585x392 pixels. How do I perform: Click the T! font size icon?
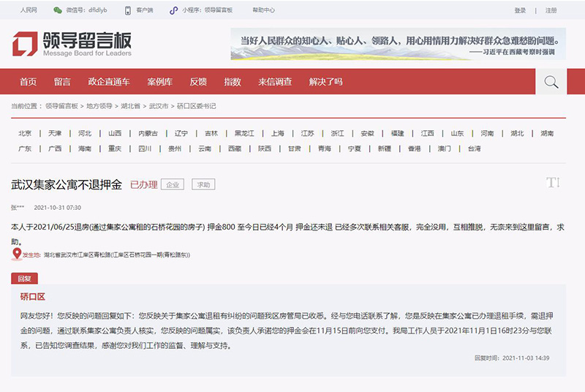pyautogui.click(x=553, y=183)
